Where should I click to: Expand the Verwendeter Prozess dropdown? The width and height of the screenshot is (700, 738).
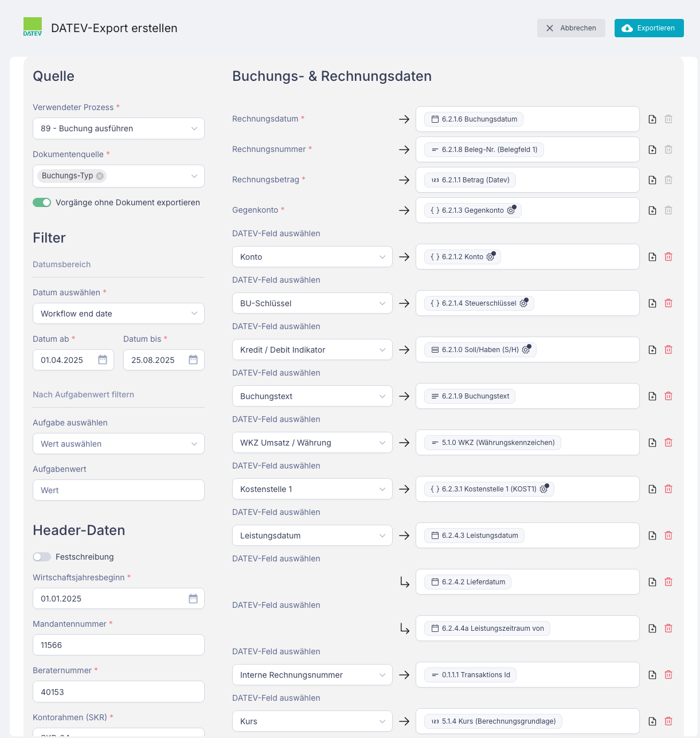point(119,128)
